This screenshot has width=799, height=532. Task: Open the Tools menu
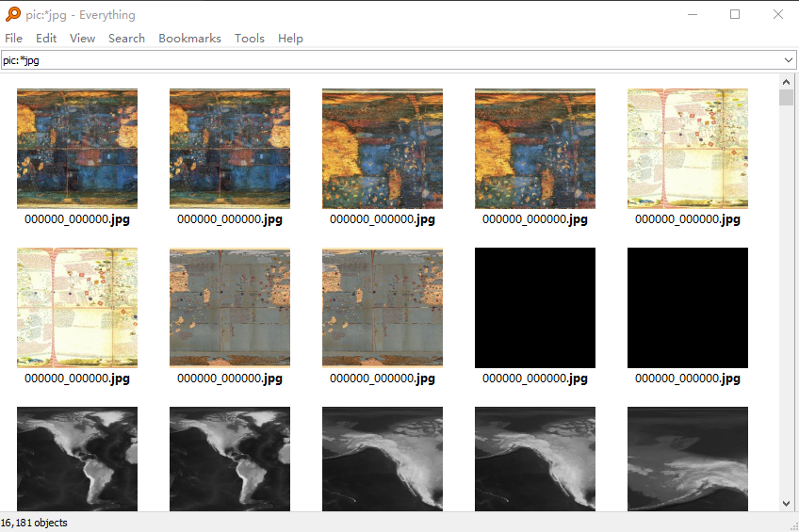coord(250,39)
